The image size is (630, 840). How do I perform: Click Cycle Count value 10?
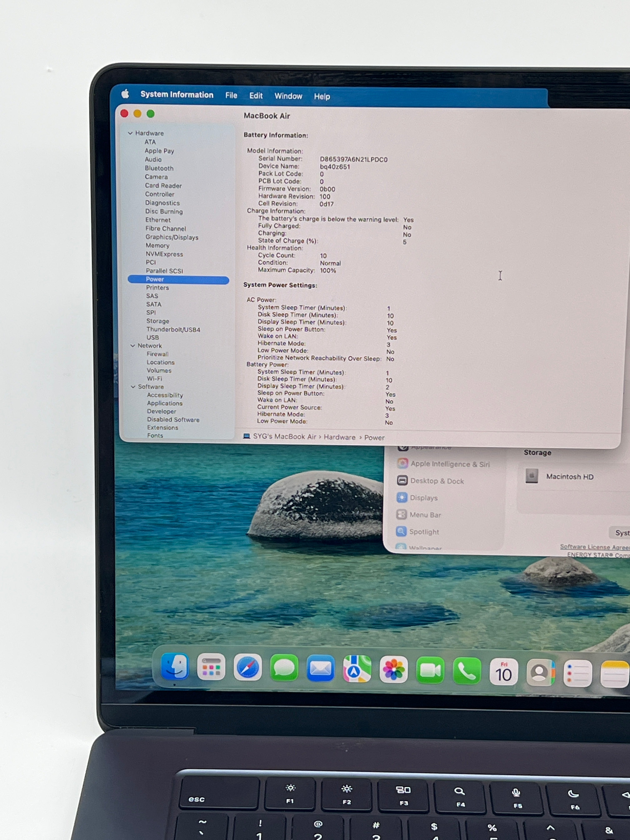click(323, 256)
